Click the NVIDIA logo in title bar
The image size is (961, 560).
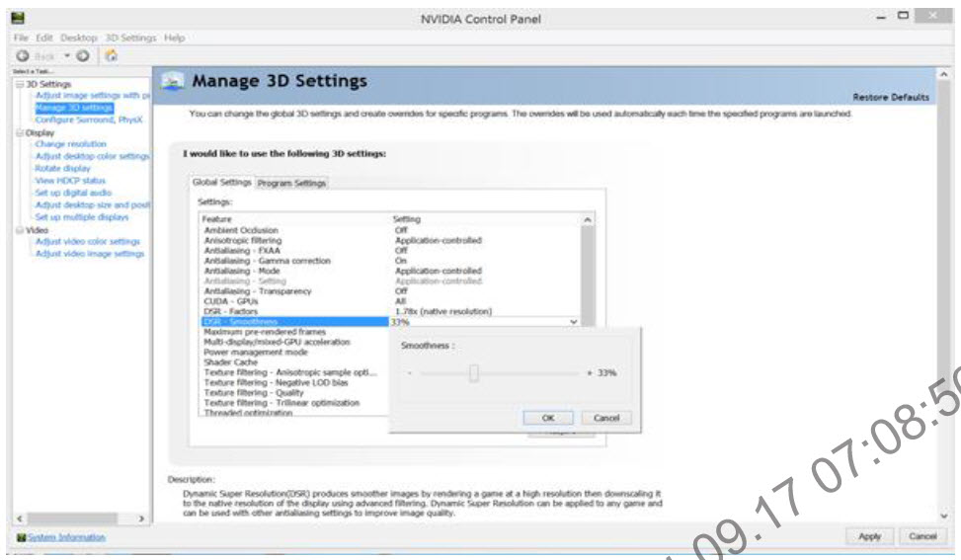tap(18, 17)
